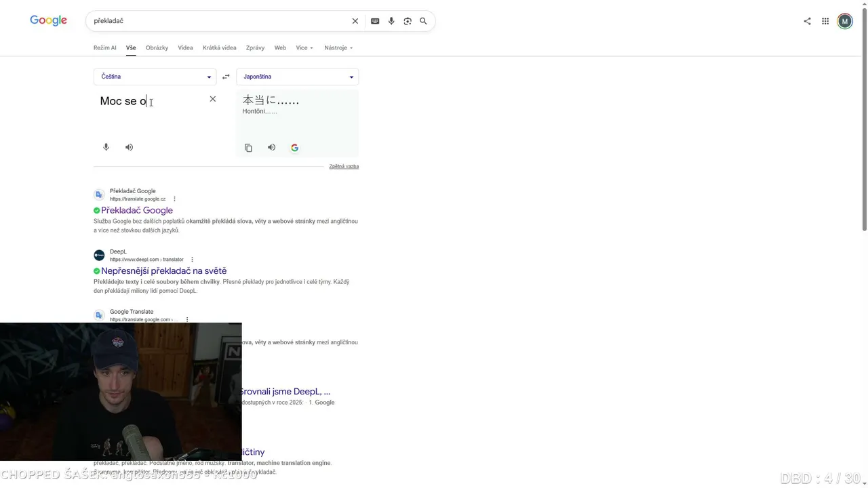This screenshot has height=488, width=868.
Task: Copy the Japanese translation
Action: pos(248,148)
